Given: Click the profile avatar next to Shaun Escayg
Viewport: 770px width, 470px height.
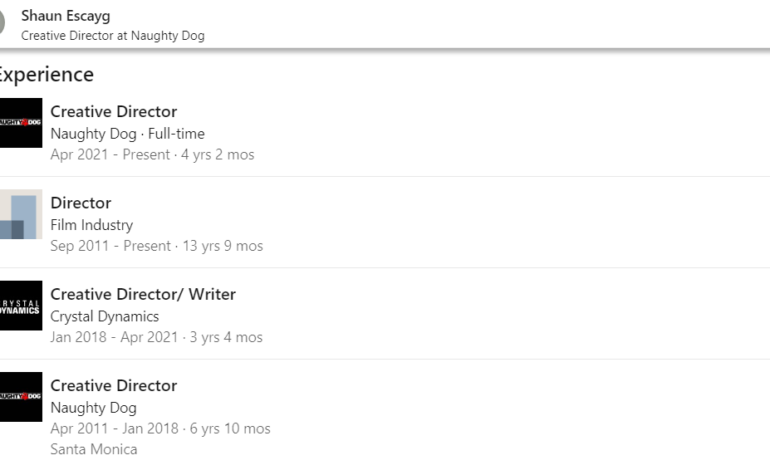Looking at the screenshot, I should 3,25.
